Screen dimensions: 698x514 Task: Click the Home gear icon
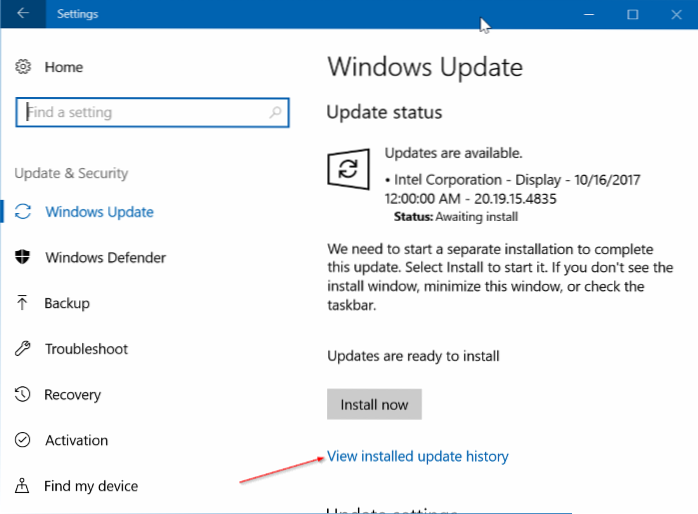(23, 67)
